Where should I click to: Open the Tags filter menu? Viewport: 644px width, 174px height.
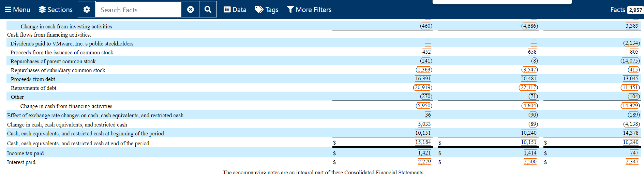267,10
